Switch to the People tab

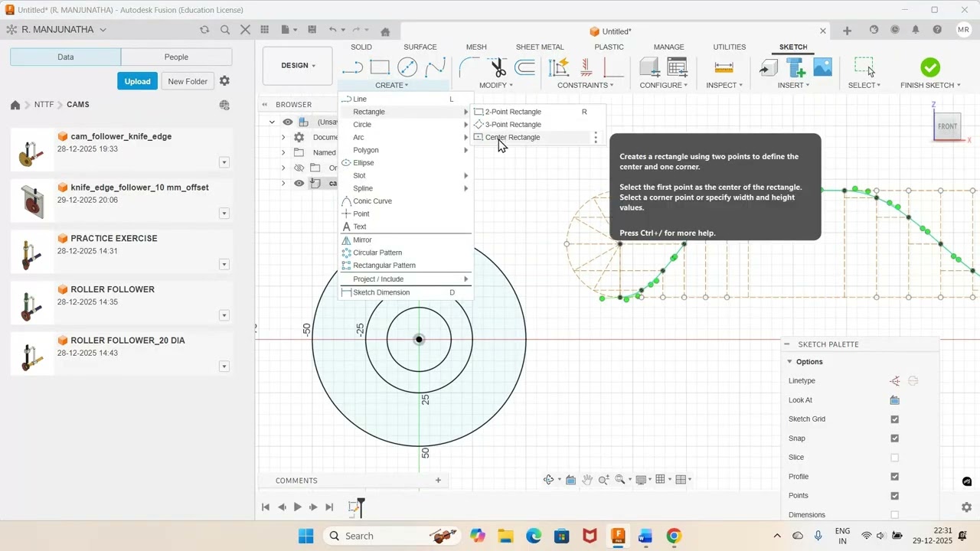click(176, 57)
